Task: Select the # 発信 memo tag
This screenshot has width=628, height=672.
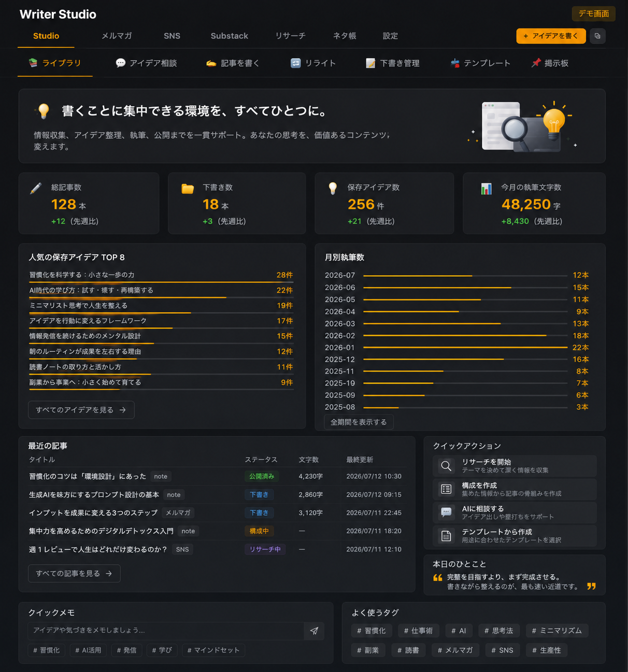Action: tap(127, 650)
